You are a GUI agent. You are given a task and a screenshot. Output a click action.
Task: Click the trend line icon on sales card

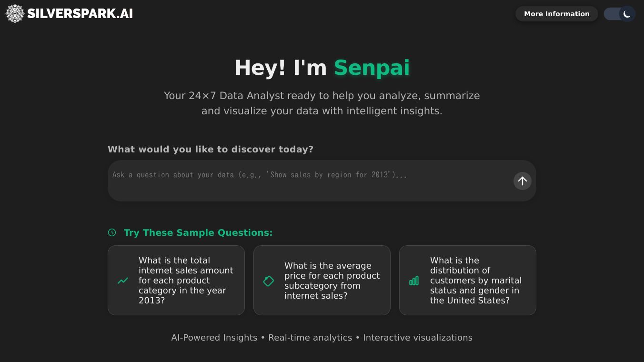[123, 281]
